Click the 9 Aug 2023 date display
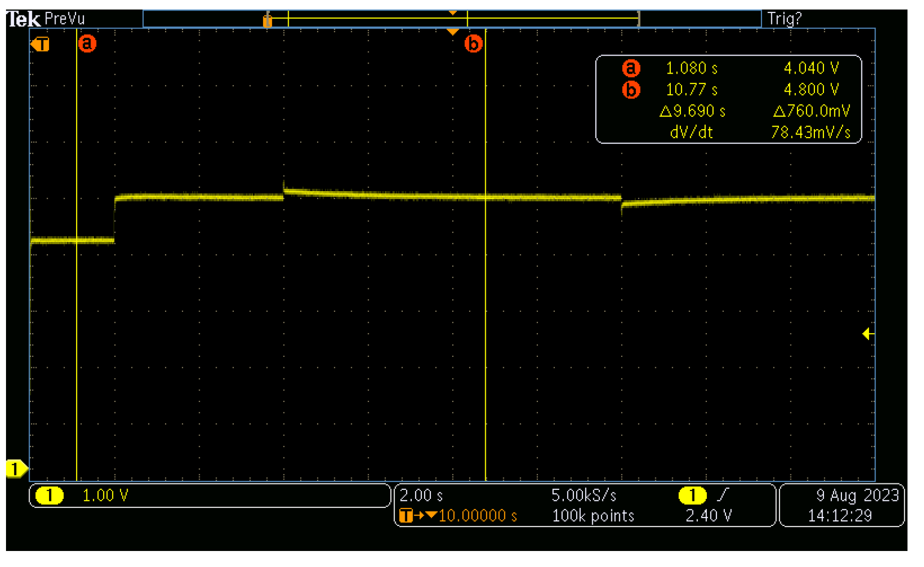This screenshot has height=567, width=924. [857, 495]
